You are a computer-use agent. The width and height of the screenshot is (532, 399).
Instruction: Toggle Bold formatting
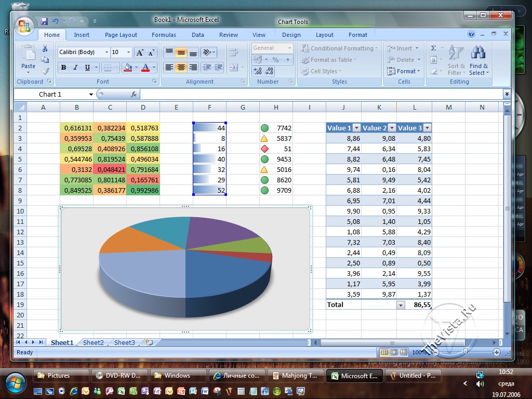(x=63, y=68)
